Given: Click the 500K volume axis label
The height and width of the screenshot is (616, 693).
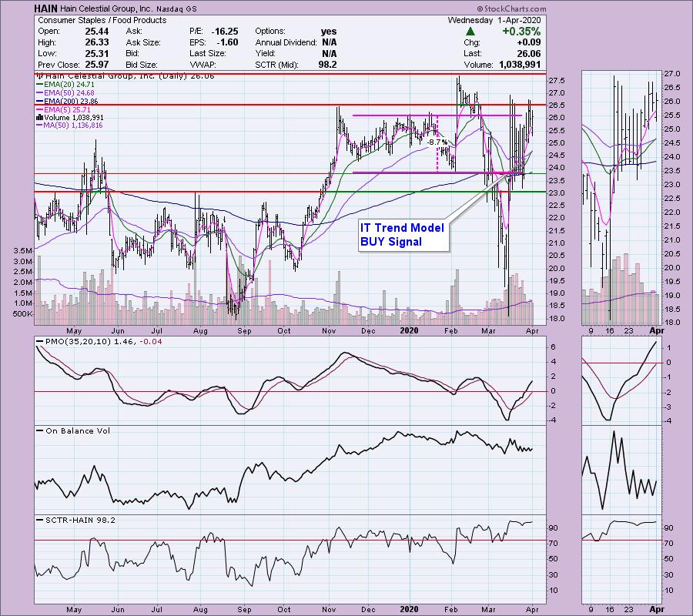Looking at the screenshot, I should [x=23, y=314].
